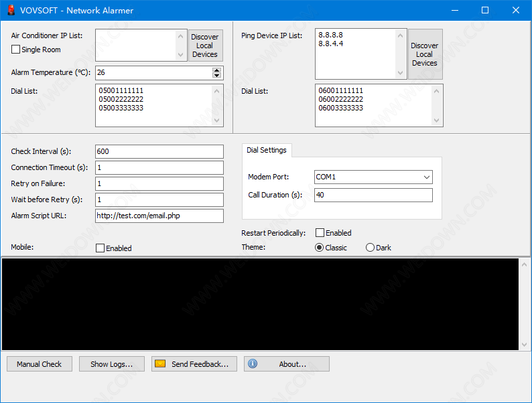
Task: Decrease Alarm Temperature with down arrow
Action: pos(216,75)
